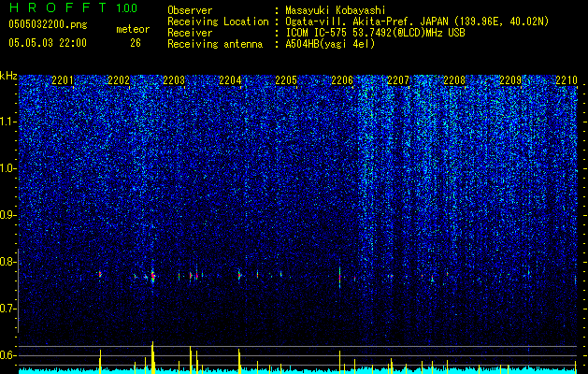Click the 2205 time marker

tap(286, 79)
